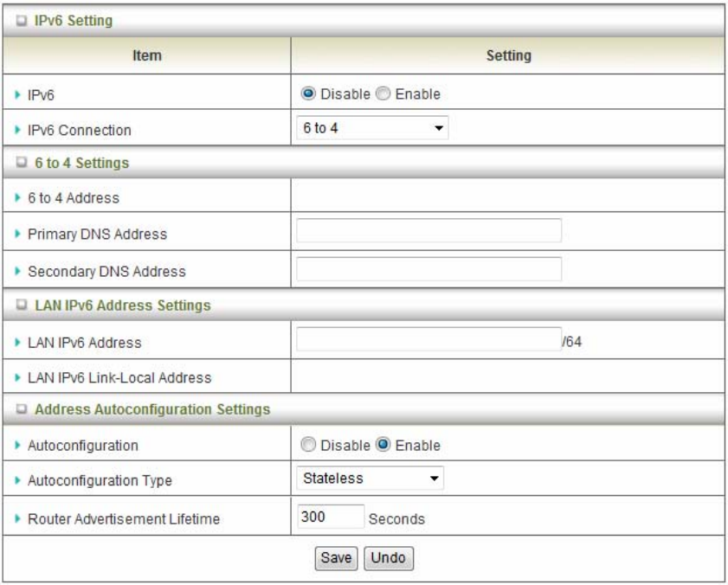The height and width of the screenshot is (585, 728).
Task: Open the IPv6 Connection dropdown
Action: 371,129
